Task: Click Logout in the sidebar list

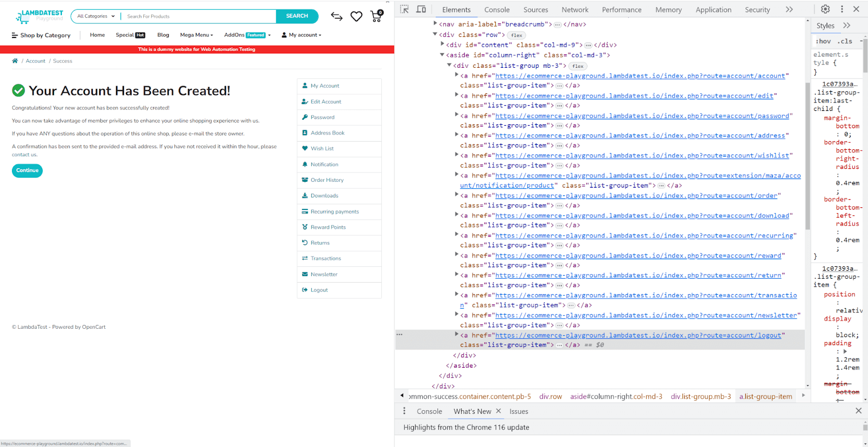Action: coord(339,290)
